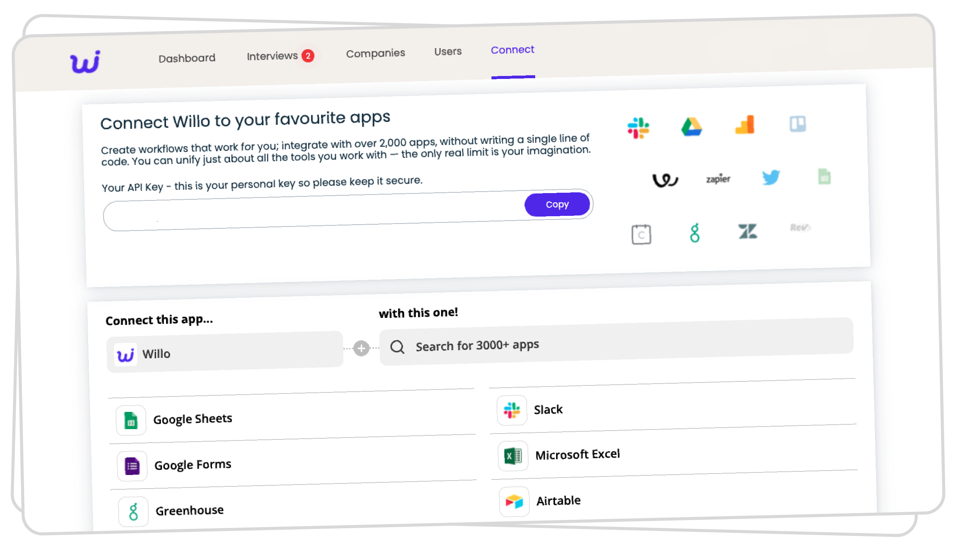Open the Users tab

click(448, 51)
